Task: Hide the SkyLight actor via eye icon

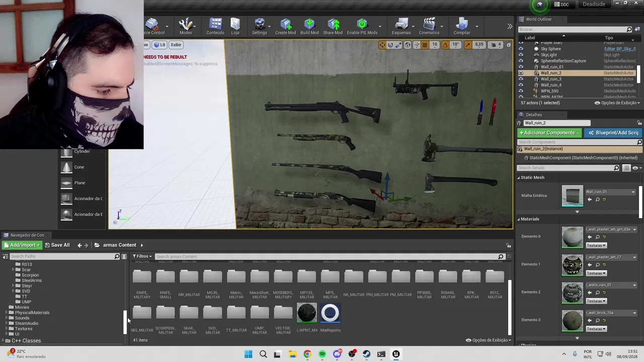Action: [521, 55]
